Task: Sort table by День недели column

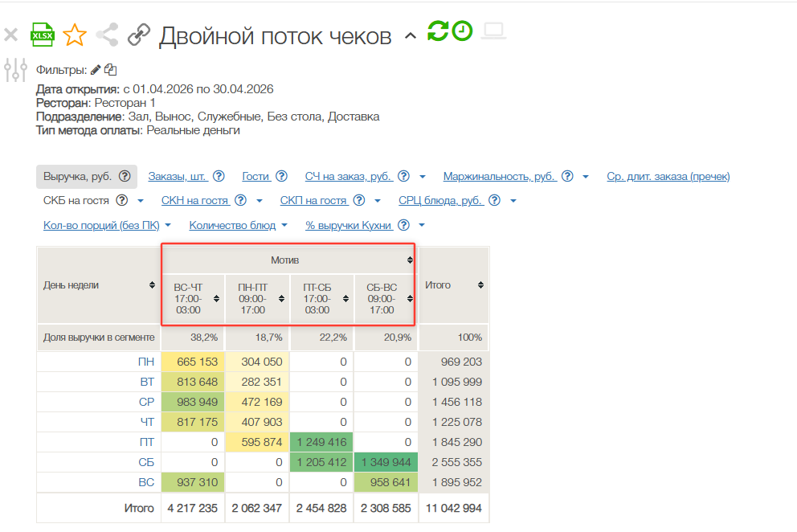Action: point(152,285)
